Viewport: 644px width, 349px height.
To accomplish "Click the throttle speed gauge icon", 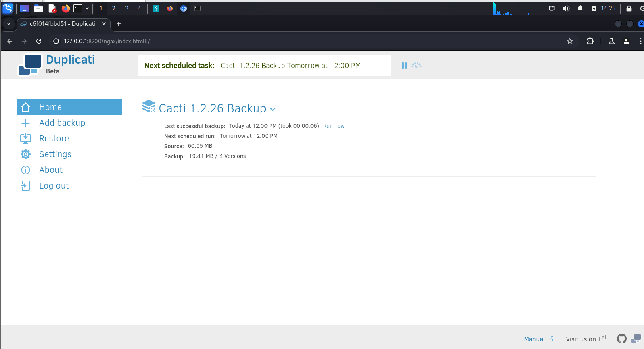I will coord(416,65).
